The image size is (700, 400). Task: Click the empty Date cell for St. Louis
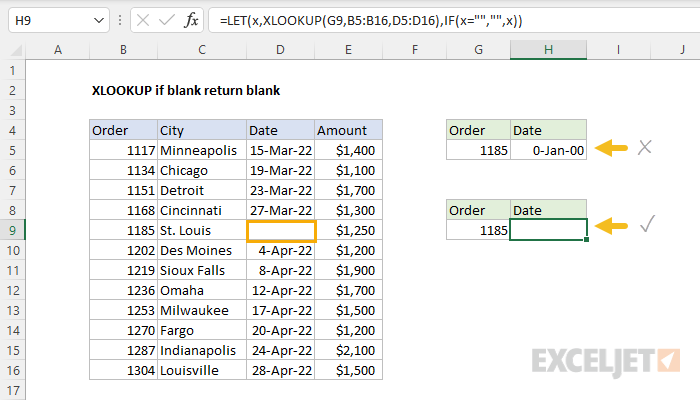(x=281, y=231)
